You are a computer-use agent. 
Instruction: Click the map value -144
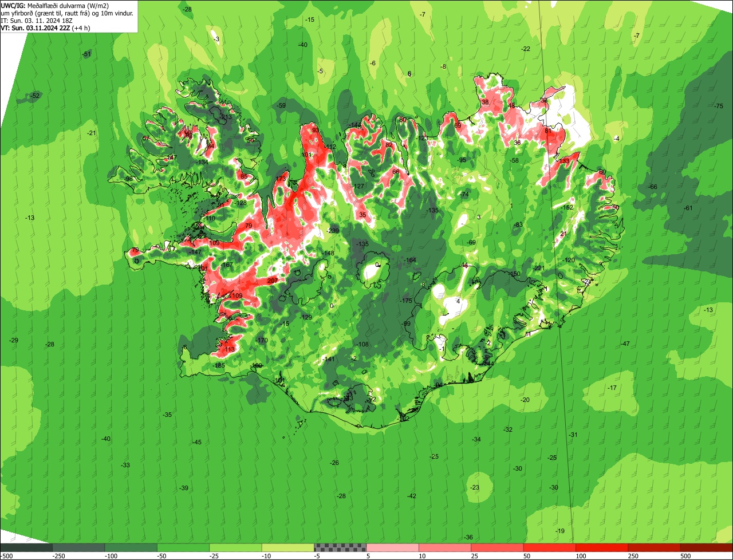356,125
